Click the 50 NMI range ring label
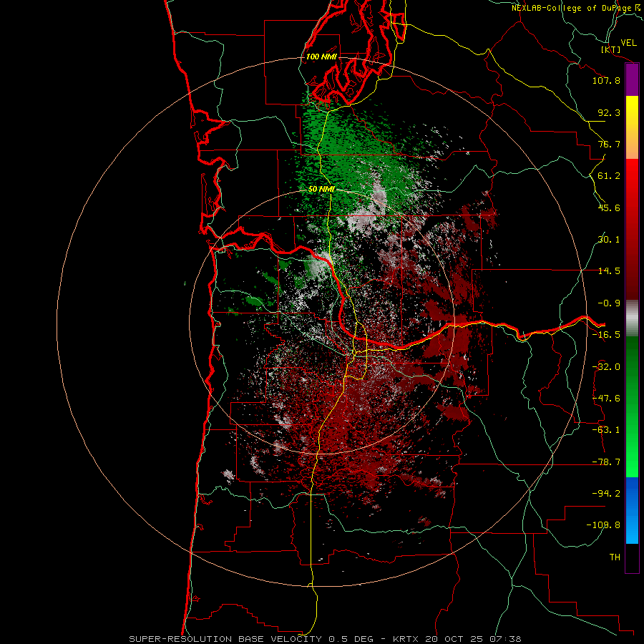644x644 pixels. click(321, 189)
